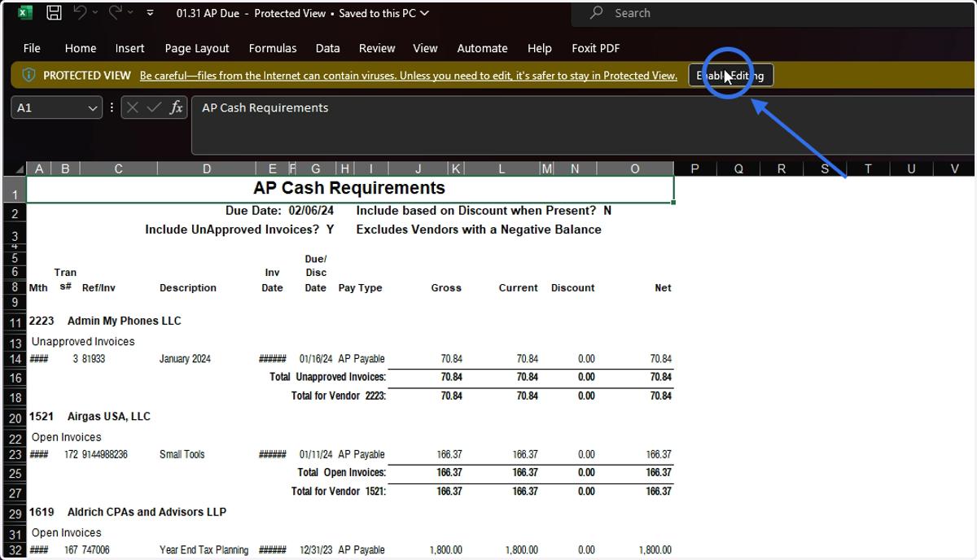
Task: Click Ref/Inv cell 9144988236
Action: pyautogui.click(x=104, y=454)
